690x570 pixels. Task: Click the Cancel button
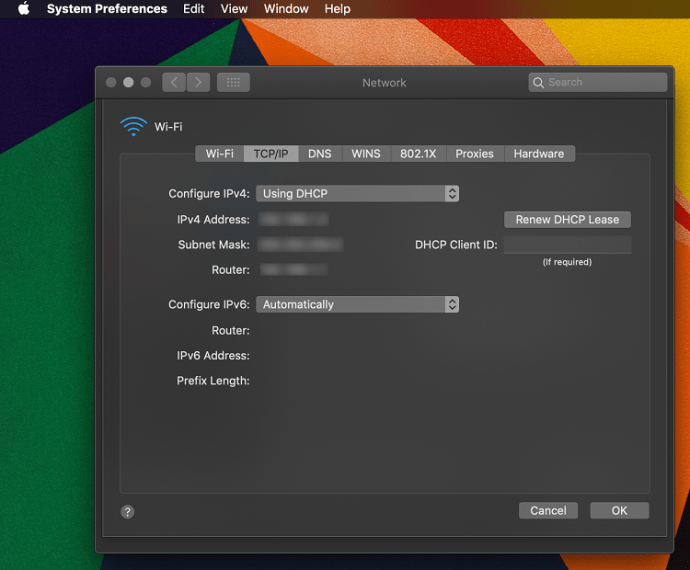(x=548, y=511)
